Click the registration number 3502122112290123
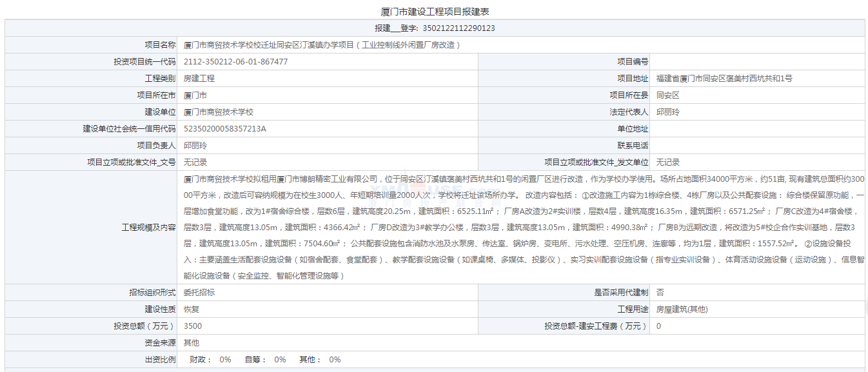The width and height of the screenshot is (868, 372). point(459,28)
